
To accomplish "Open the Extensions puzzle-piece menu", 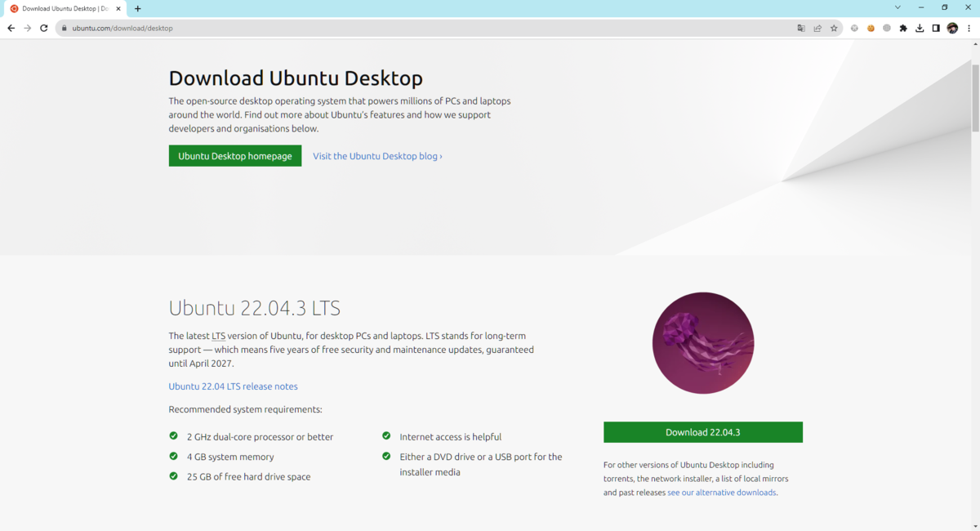I will [903, 28].
